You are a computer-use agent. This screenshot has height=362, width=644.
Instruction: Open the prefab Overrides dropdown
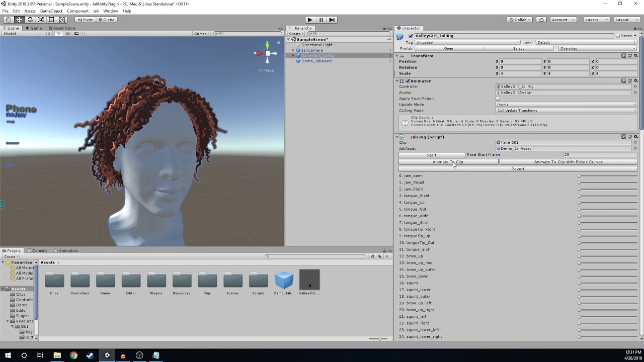[x=597, y=49]
